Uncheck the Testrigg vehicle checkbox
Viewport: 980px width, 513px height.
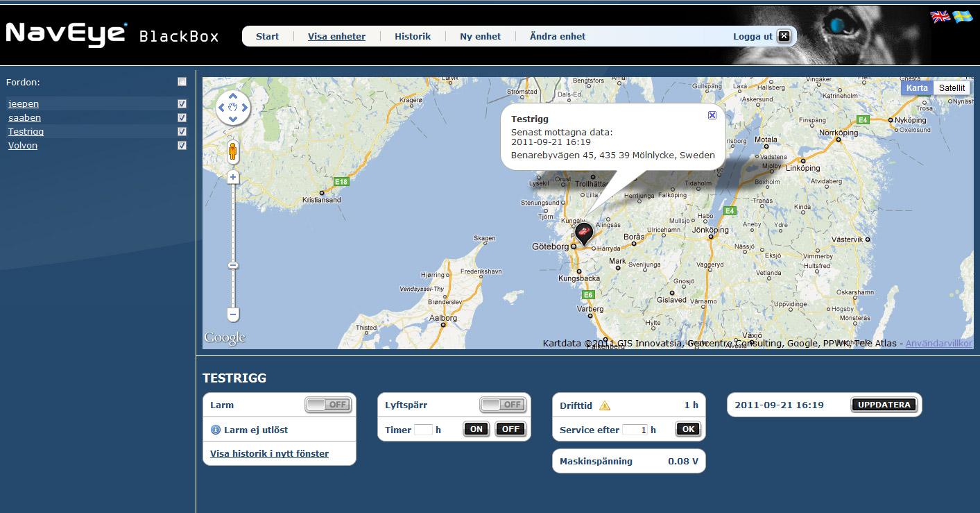[182, 132]
